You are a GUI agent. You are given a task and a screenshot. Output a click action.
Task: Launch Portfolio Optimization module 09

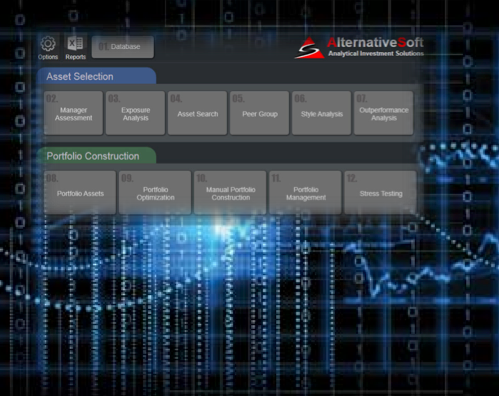tap(155, 192)
